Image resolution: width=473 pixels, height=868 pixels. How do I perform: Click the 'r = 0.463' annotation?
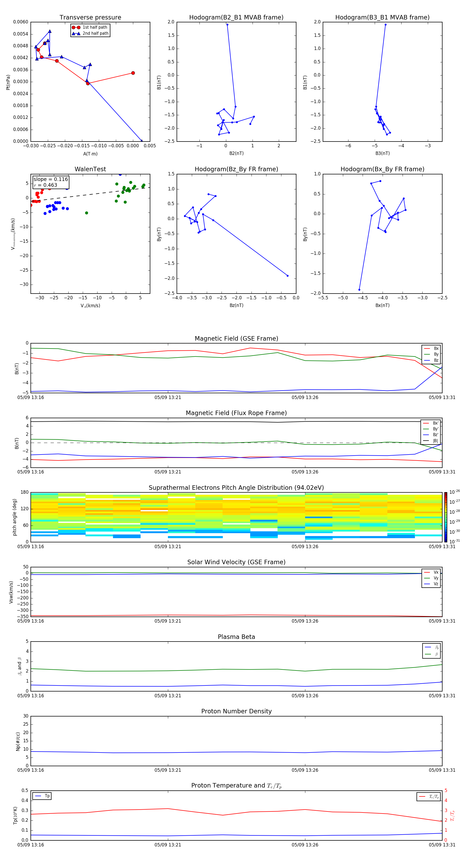[46, 185]
